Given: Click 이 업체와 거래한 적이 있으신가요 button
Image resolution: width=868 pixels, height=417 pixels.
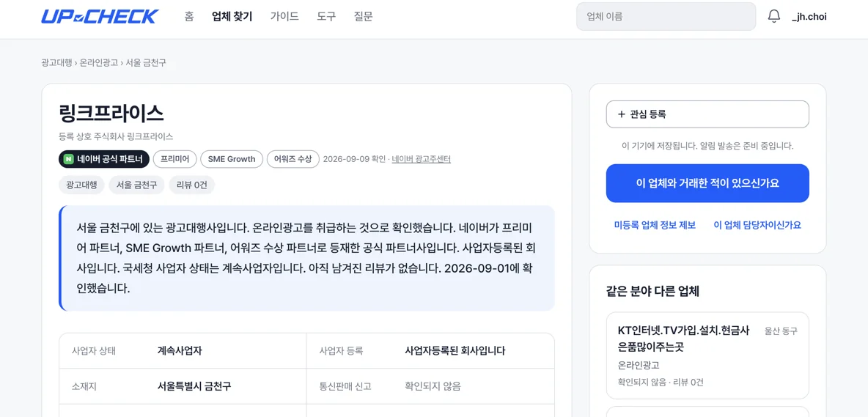Looking at the screenshot, I should tap(707, 183).
